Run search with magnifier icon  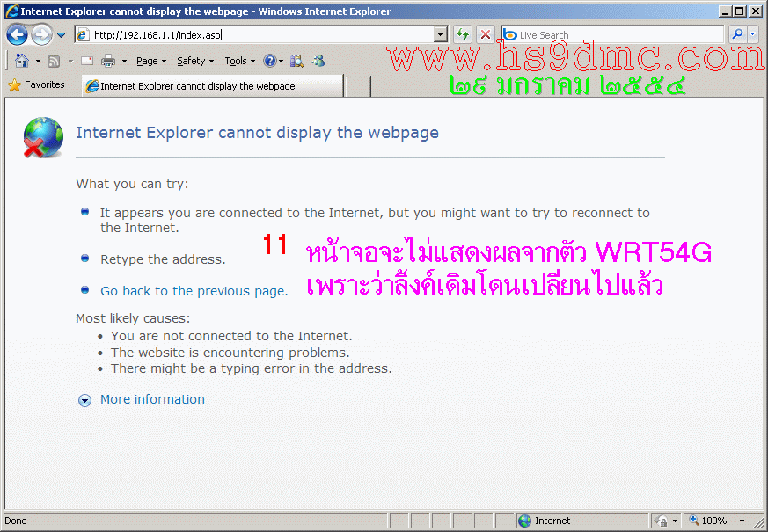point(736,34)
